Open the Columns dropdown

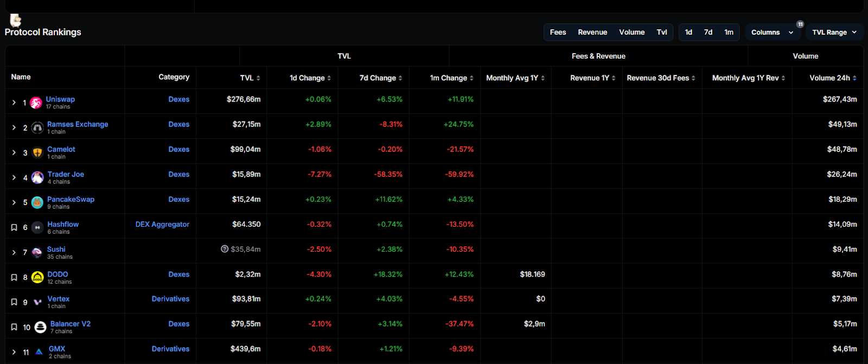coord(773,33)
